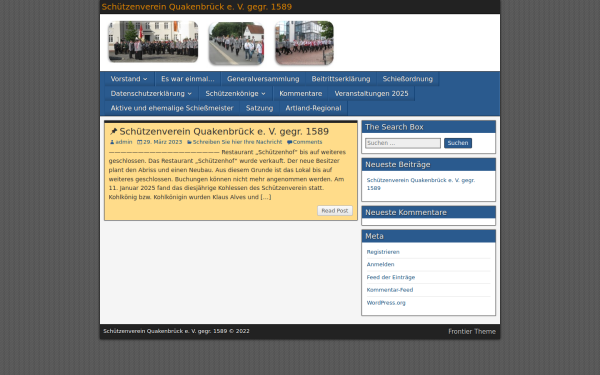
Task: Open category Schreiben Sie hier Ihre Nachricht
Action: [237, 142]
